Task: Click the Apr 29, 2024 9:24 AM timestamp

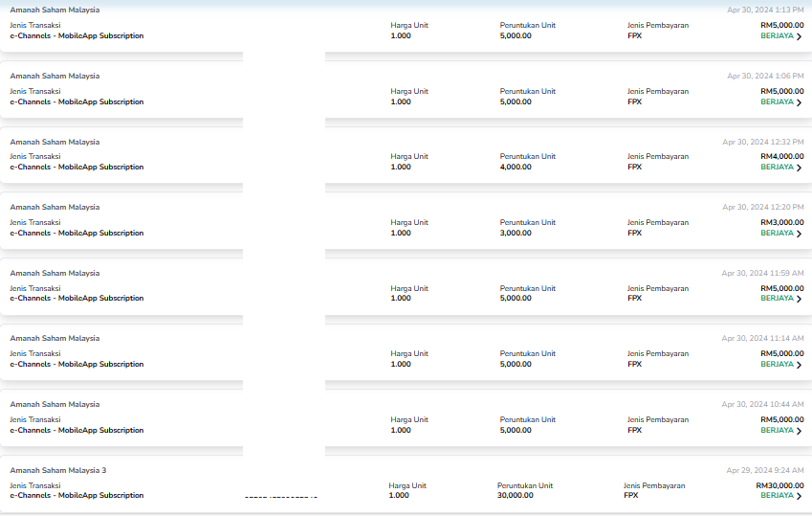Action: tap(765, 470)
